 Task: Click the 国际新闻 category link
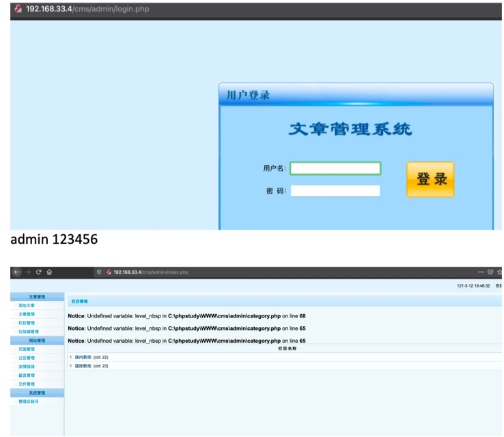83,366
